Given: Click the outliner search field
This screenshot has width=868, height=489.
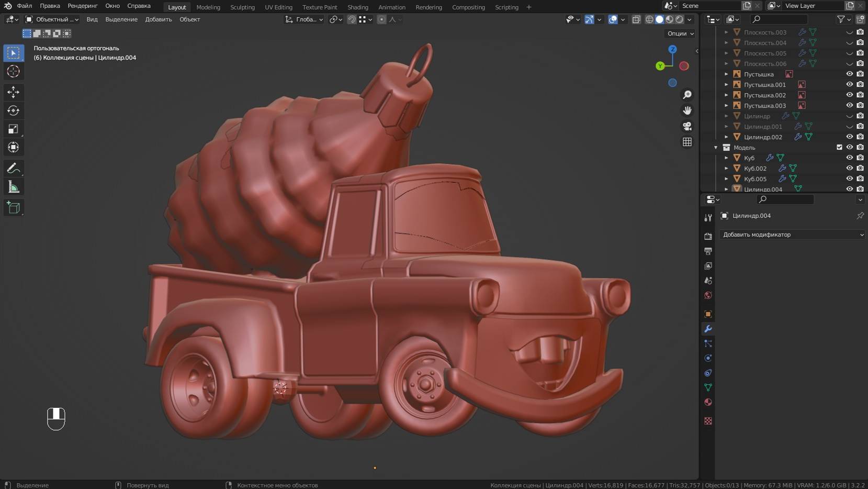Looking at the screenshot, I should tap(779, 19).
